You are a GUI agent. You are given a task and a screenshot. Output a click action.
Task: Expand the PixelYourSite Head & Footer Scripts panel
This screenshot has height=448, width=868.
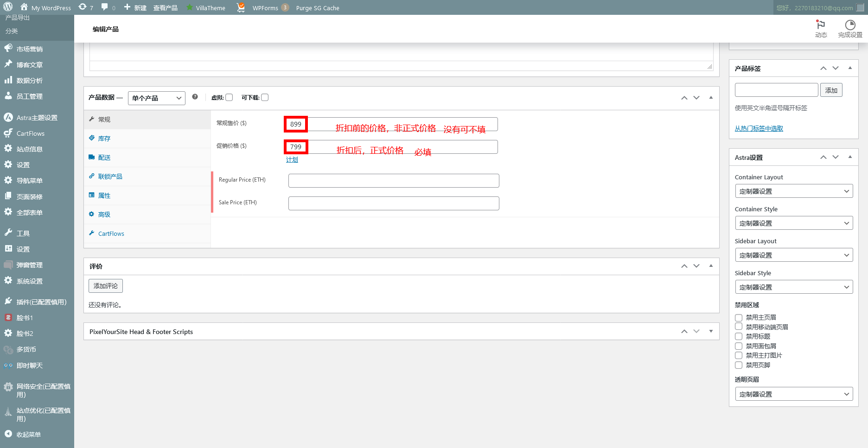711,331
